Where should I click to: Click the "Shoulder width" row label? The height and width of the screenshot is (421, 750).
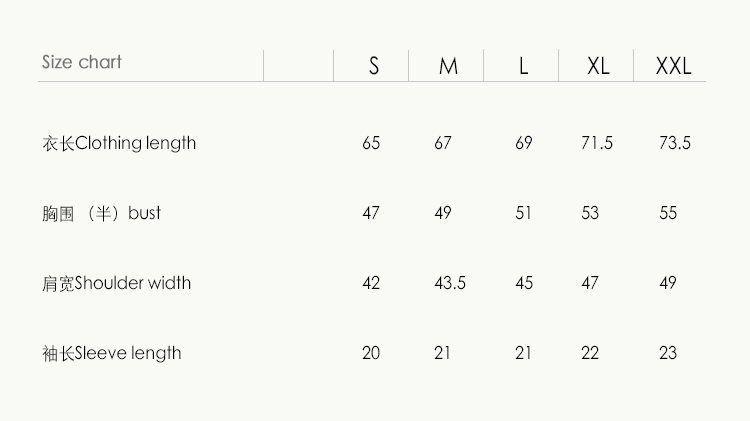pos(116,283)
